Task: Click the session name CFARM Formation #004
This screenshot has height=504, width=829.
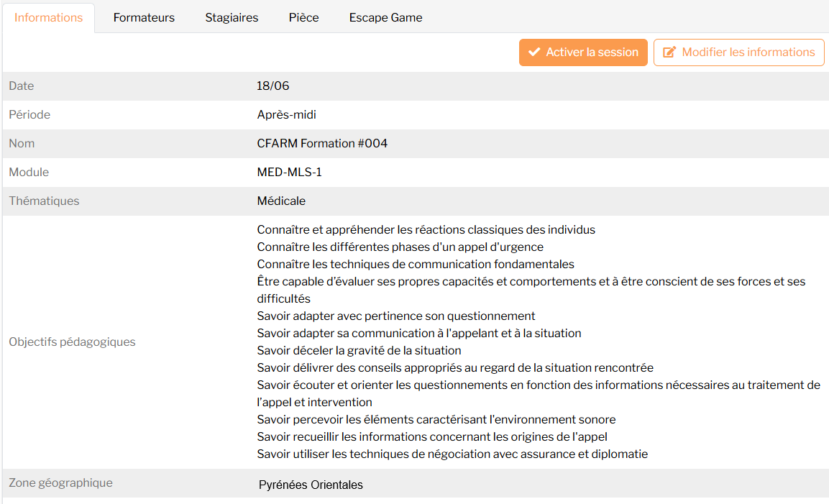Action: pos(322,143)
